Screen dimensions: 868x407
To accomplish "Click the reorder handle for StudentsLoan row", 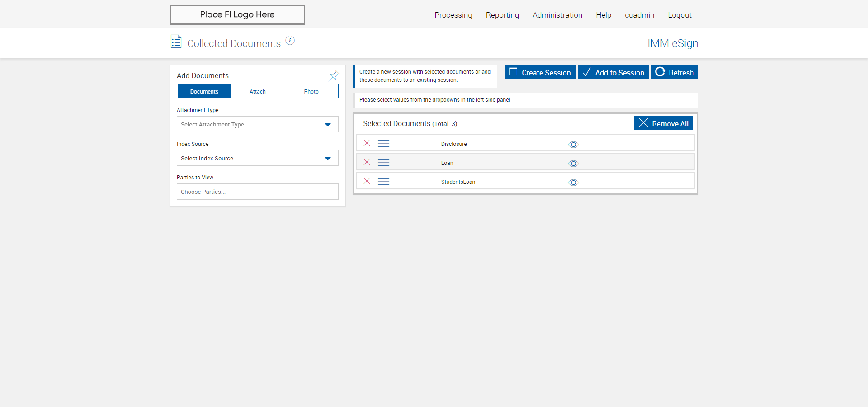I will 383,182.
